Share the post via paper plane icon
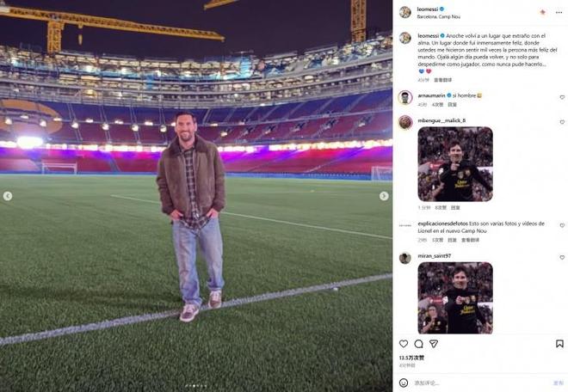Viewport: 568px width, 392px height. click(433, 344)
